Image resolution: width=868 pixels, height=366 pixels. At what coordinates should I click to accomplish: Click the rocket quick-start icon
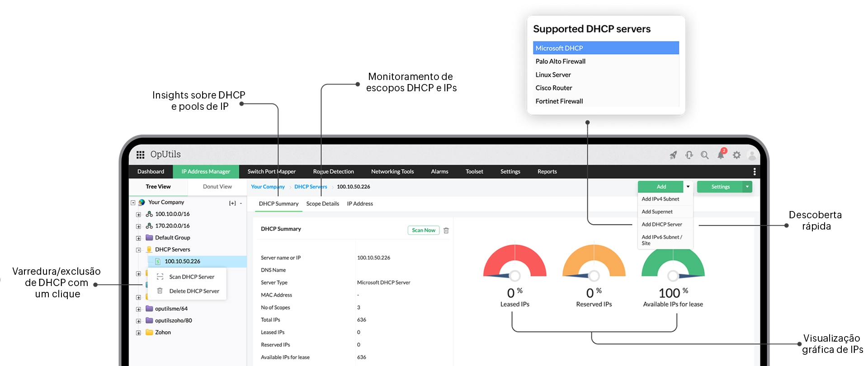point(673,155)
